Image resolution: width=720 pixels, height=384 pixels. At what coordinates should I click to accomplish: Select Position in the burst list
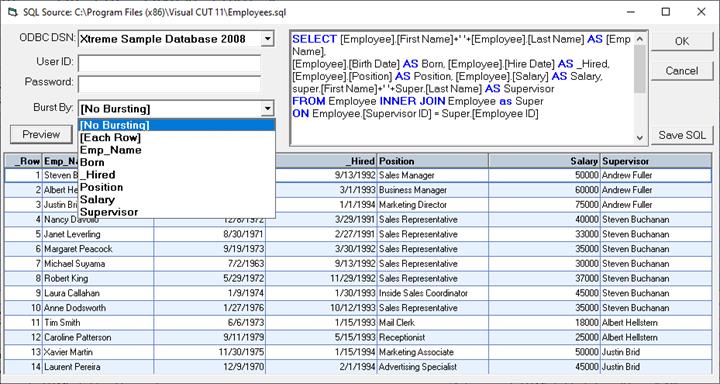[x=177, y=187]
